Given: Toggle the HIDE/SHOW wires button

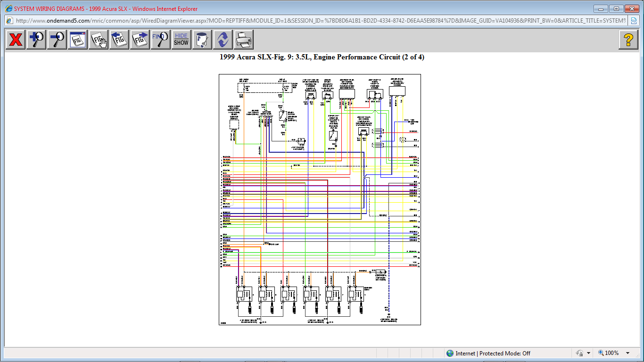Looking at the screenshot, I should coord(181,40).
